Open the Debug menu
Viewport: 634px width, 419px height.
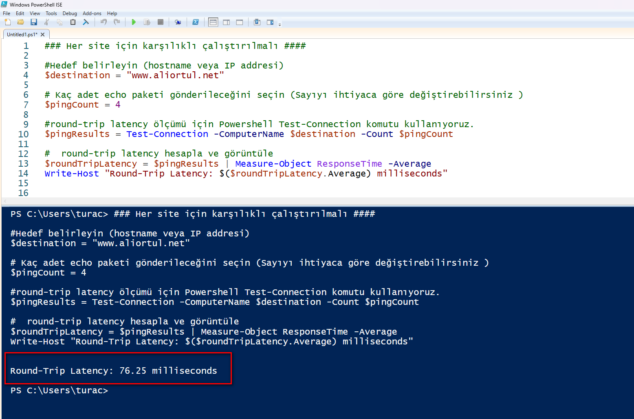coord(70,13)
